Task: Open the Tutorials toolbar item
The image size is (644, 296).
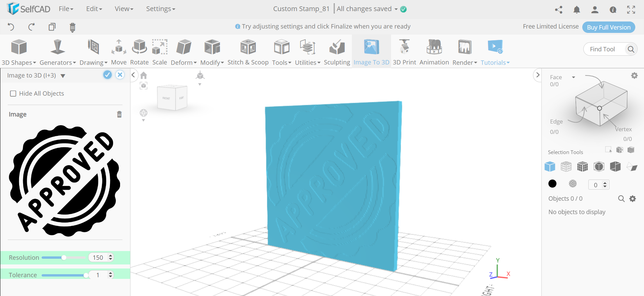Action: point(495,52)
